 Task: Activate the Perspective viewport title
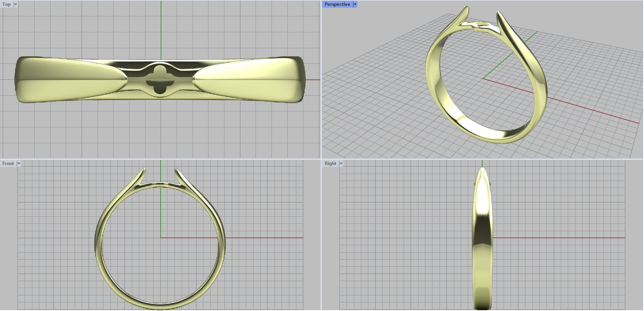337,4
